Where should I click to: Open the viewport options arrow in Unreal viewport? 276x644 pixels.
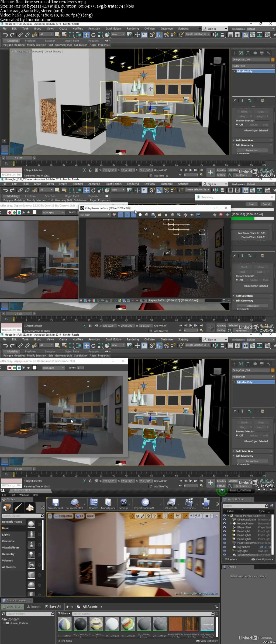click(50, 516)
